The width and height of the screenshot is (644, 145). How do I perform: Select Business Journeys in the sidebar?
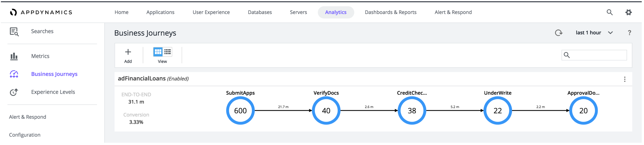coord(55,74)
